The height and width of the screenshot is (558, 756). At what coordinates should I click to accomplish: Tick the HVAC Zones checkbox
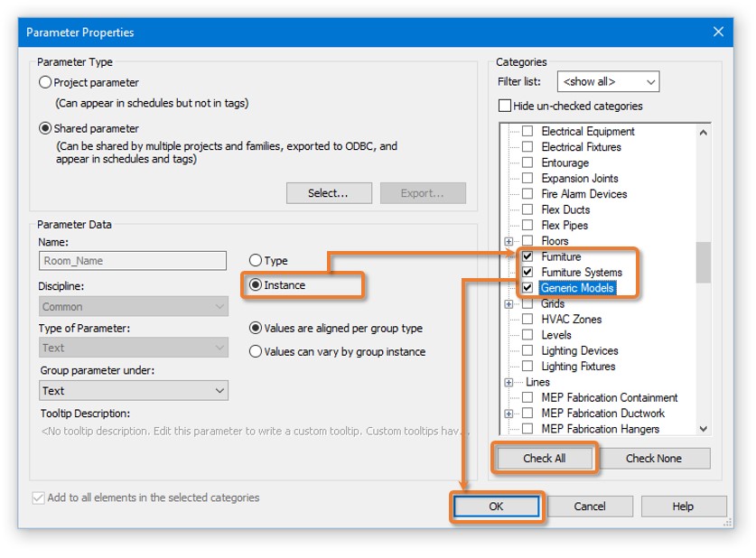[x=527, y=319]
